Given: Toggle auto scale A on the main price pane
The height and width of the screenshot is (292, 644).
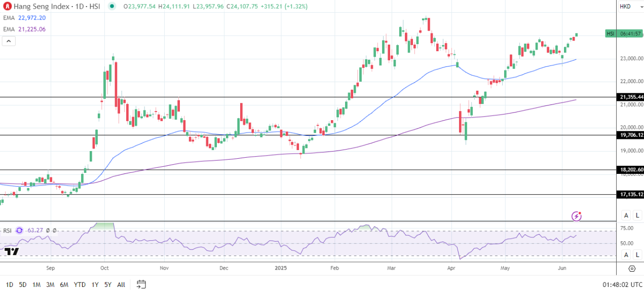Looking at the screenshot, I should point(626,215).
